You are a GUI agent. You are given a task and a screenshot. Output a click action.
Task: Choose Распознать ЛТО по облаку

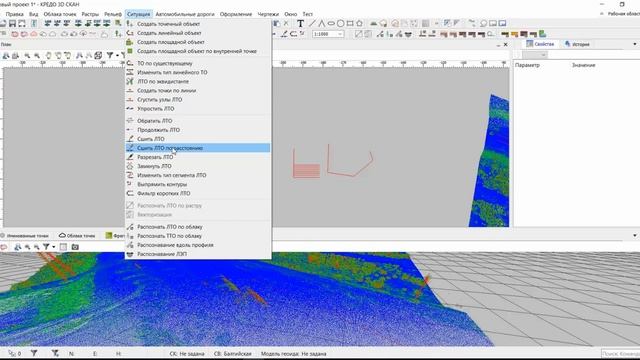pos(198,227)
